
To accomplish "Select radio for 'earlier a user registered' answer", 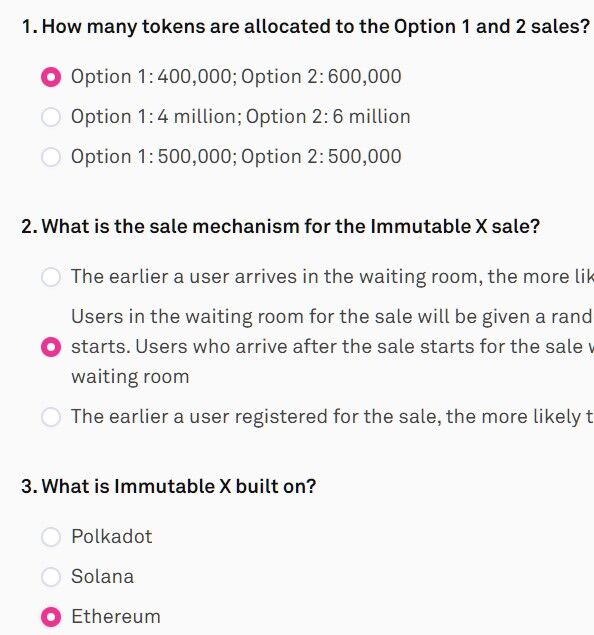I will (51, 417).
